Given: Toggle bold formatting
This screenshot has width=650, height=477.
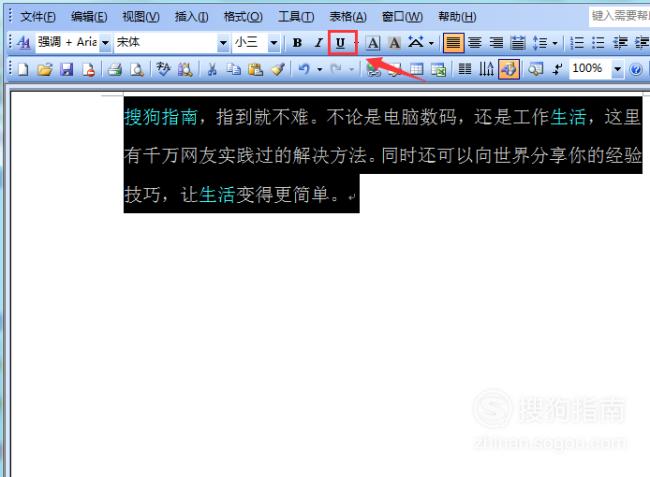Looking at the screenshot, I should [x=297, y=43].
